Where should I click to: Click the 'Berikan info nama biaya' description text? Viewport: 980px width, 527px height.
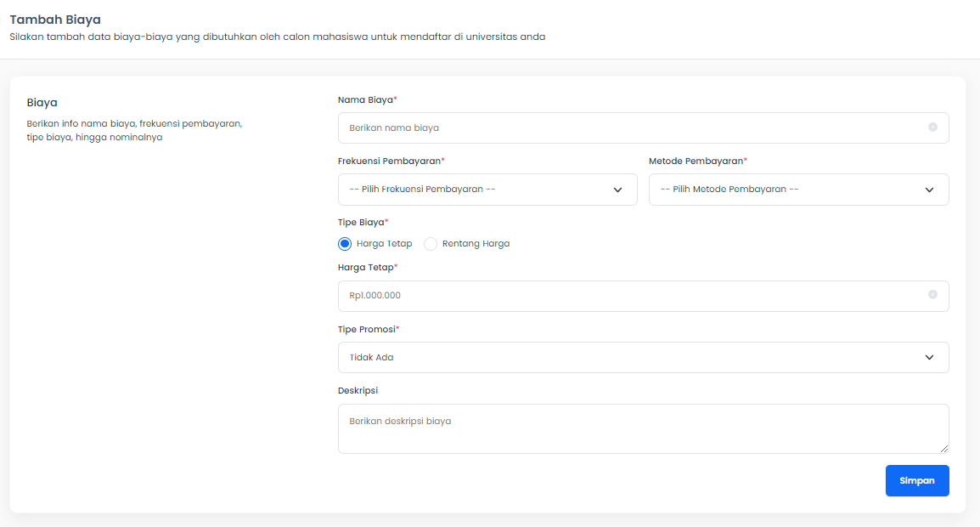134,130
